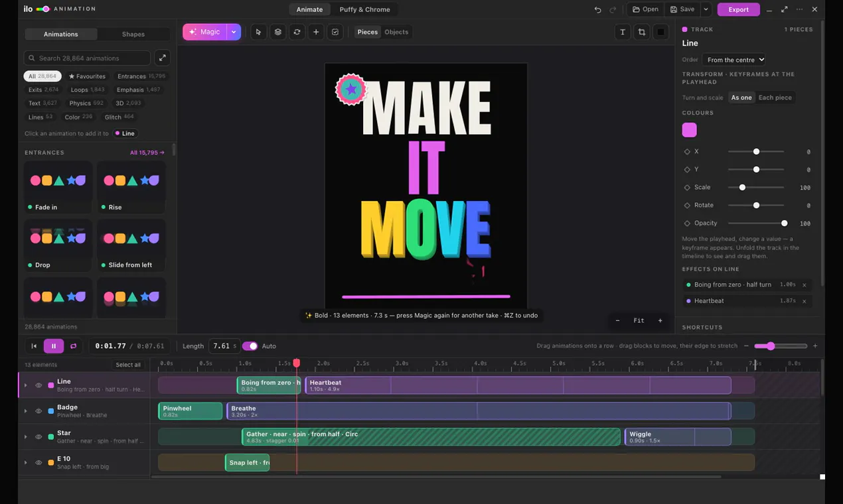Click the pink Line colour swatch
843x504 pixels.
690,130
